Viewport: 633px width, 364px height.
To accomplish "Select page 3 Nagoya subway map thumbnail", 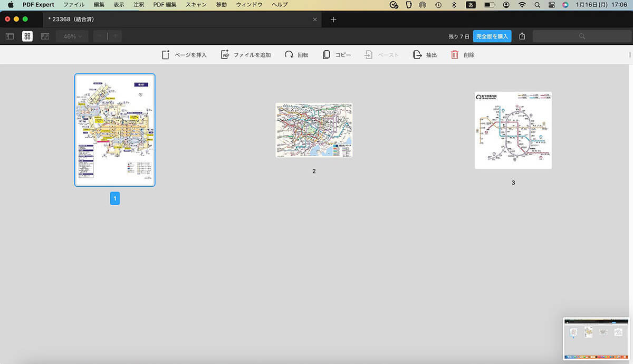I will pyautogui.click(x=513, y=130).
